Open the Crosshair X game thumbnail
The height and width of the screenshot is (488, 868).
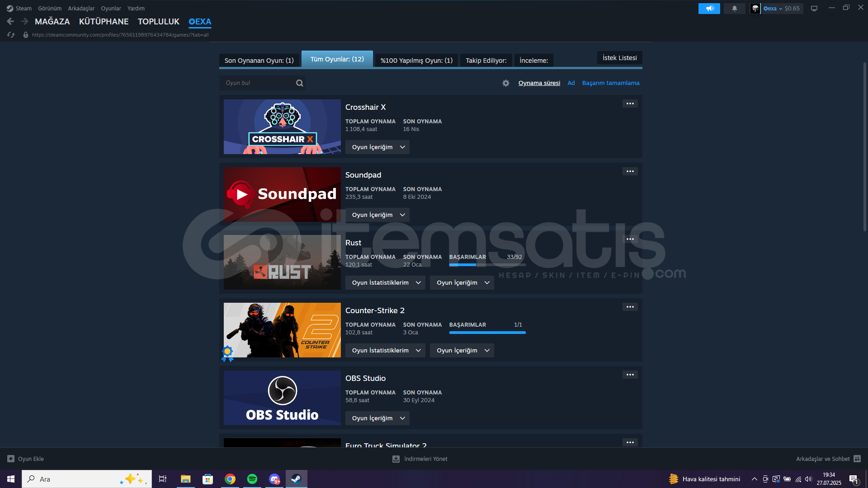[x=282, y=127]
